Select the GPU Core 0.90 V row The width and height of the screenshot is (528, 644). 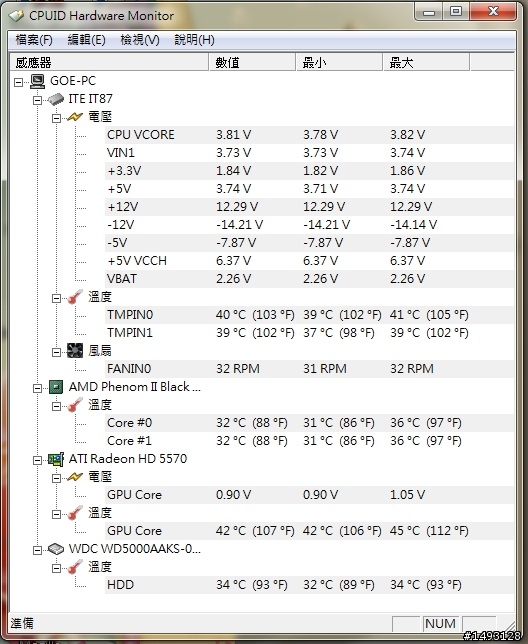309,495
